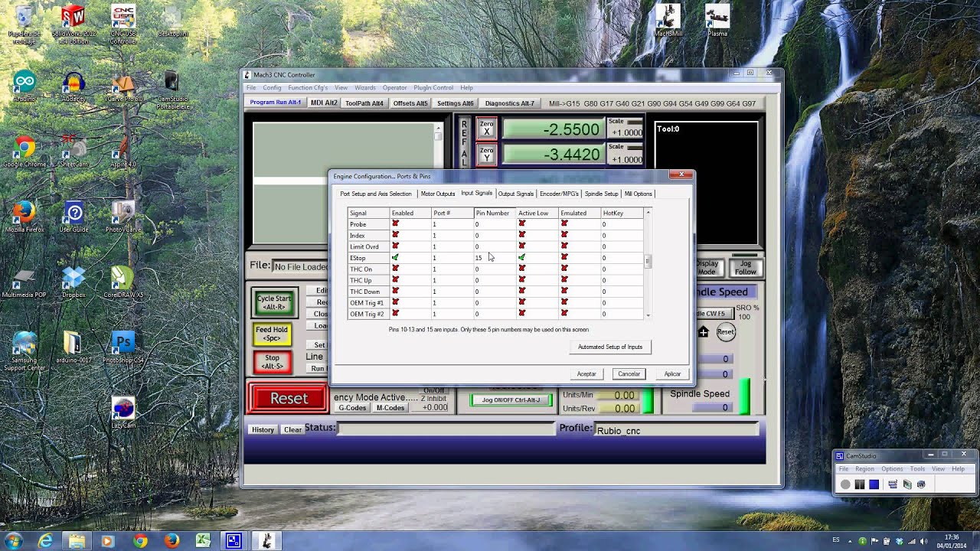Open LazyCam desktop icon

123,412
